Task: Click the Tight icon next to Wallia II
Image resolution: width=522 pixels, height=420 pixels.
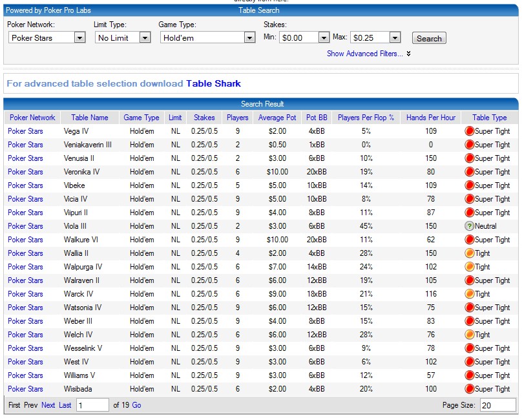Action: click(x=470, y=253)
